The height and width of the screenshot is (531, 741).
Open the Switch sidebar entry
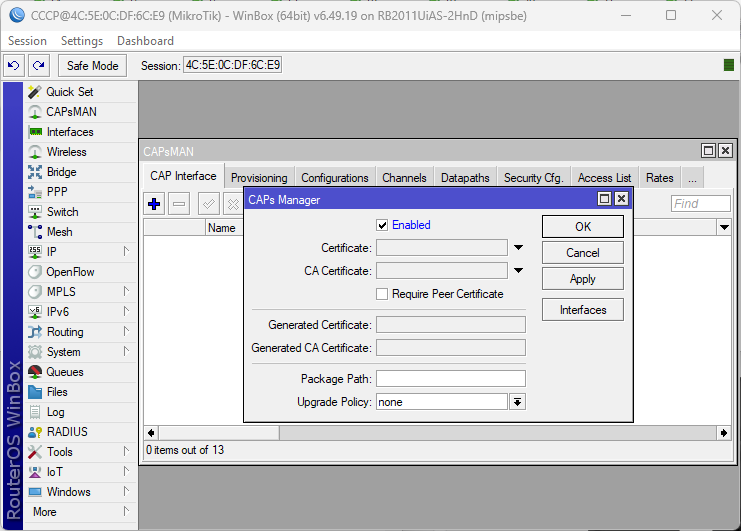coord(80,212)
